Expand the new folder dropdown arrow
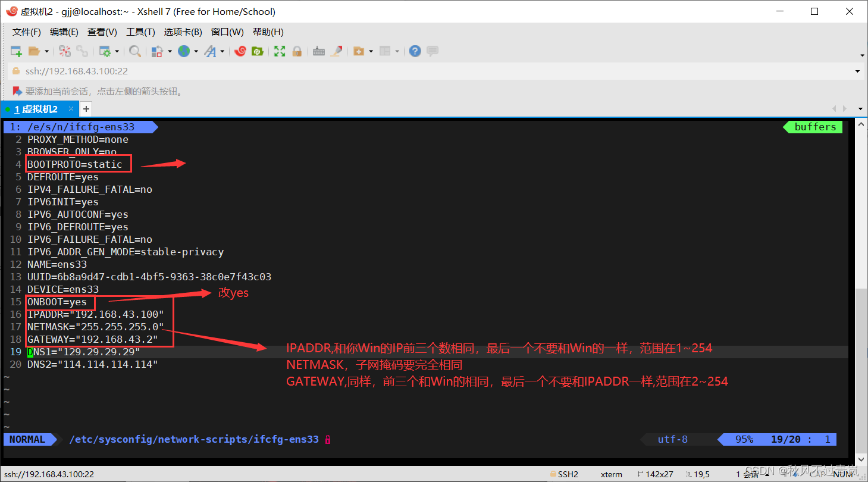This screenshot has height=482, width=868. coord(371,51)
